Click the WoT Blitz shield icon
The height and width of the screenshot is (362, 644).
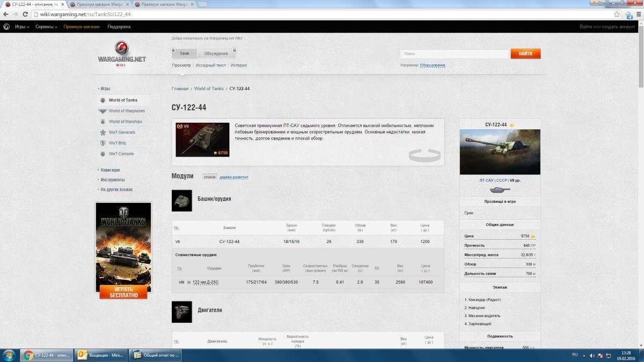tap(103, 143)
